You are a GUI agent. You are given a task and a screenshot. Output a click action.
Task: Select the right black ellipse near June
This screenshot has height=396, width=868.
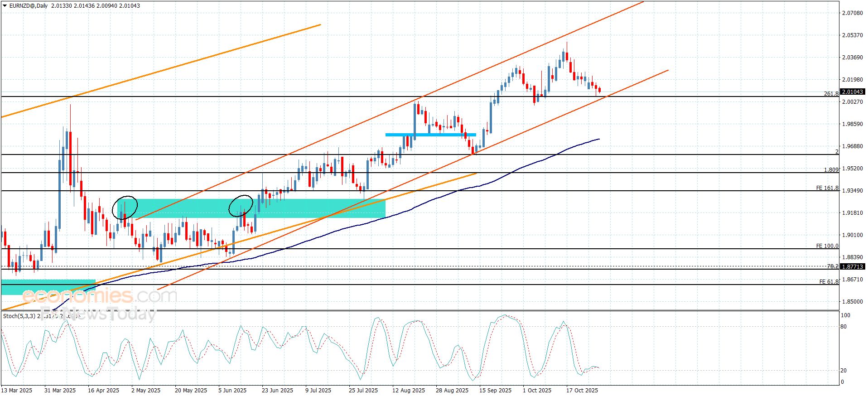tap(241, 206)
